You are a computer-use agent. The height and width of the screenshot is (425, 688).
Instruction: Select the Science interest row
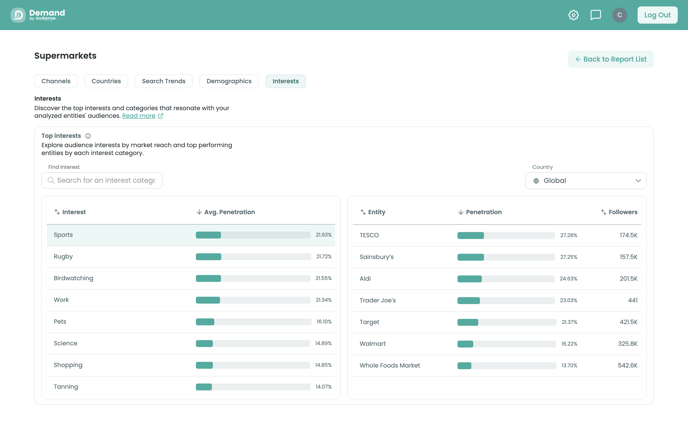[191, 343]
